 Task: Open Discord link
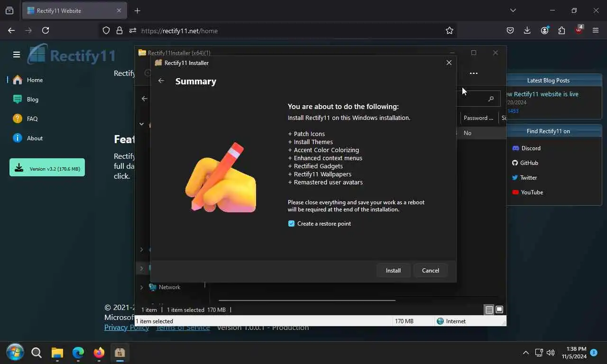526,148
